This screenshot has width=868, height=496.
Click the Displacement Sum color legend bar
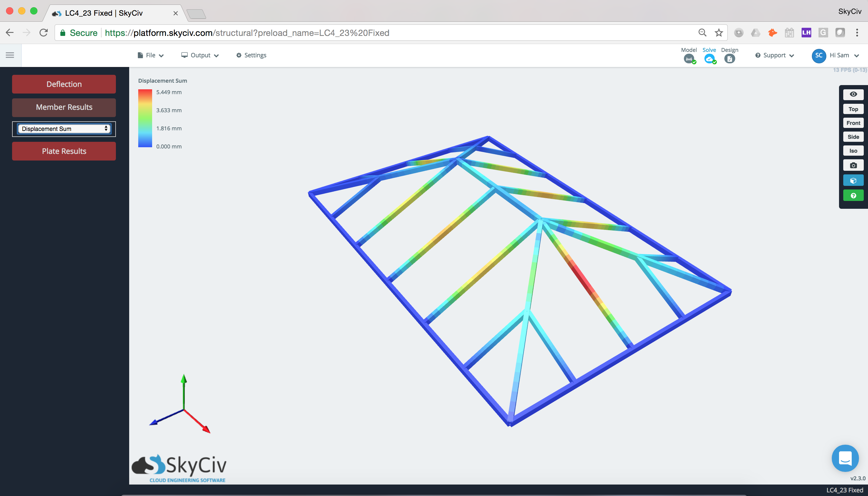pyautogui.click(x=145, y=118)
